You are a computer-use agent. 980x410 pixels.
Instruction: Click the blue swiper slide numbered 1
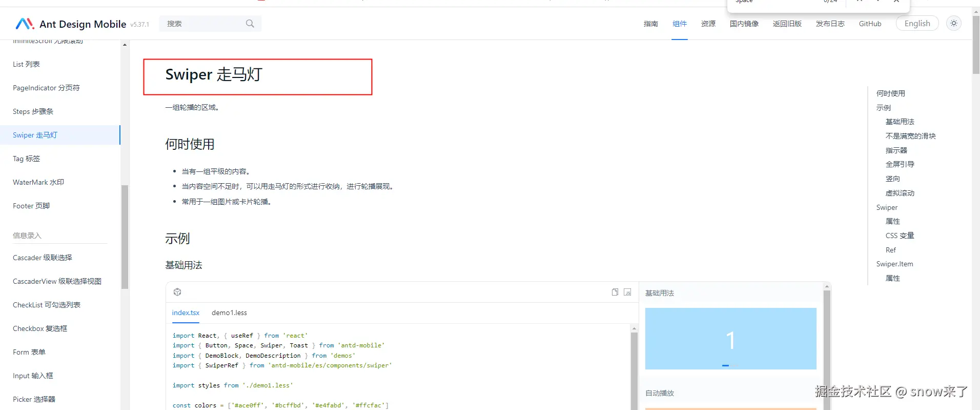731,339
